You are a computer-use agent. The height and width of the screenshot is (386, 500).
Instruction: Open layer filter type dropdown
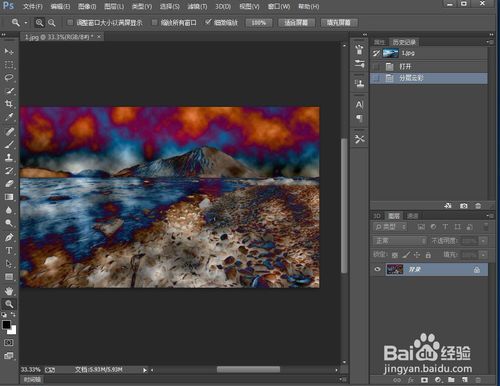(x=390, y=227)
